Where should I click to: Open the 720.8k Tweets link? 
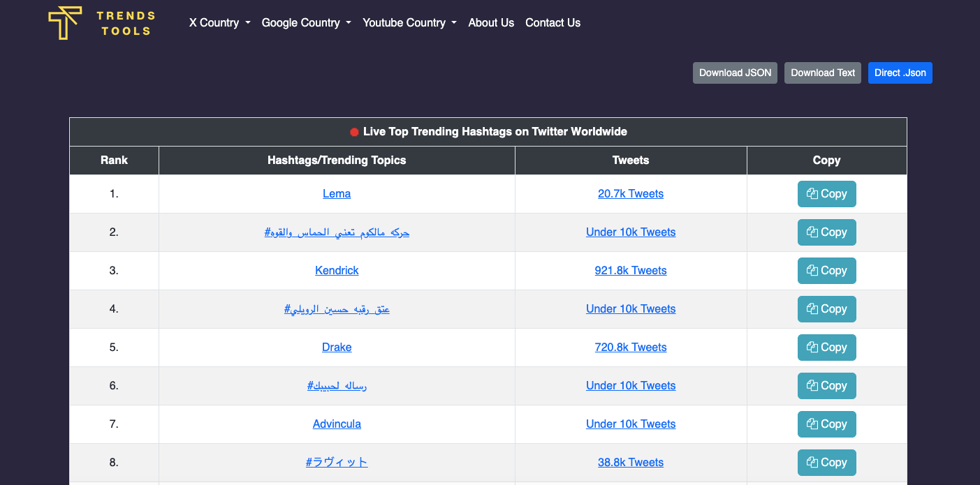tap(631, 348)
